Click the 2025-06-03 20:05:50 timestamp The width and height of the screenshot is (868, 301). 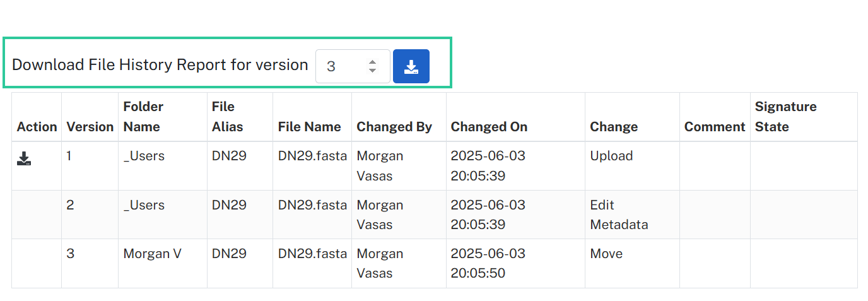[x=488, y=263]
